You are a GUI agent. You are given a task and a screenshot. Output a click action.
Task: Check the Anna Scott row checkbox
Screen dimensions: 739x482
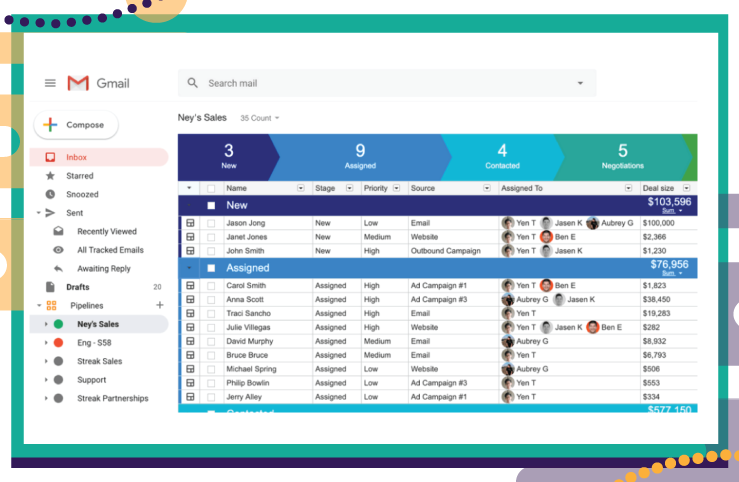tap(211, 300)
